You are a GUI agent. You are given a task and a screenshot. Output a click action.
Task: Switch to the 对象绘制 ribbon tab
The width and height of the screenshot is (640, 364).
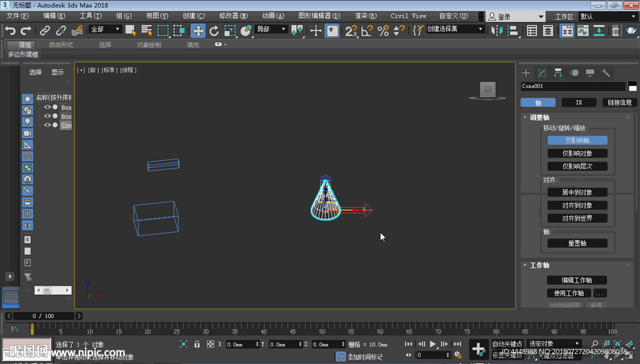coord(149,45)
